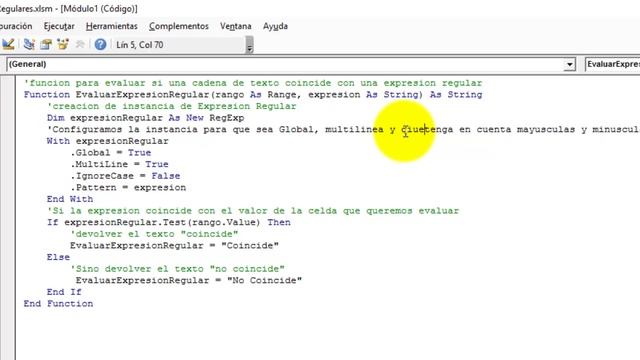640x360 pixels.
Task: Open the Complementos menu
Action: tap(179, 26)
